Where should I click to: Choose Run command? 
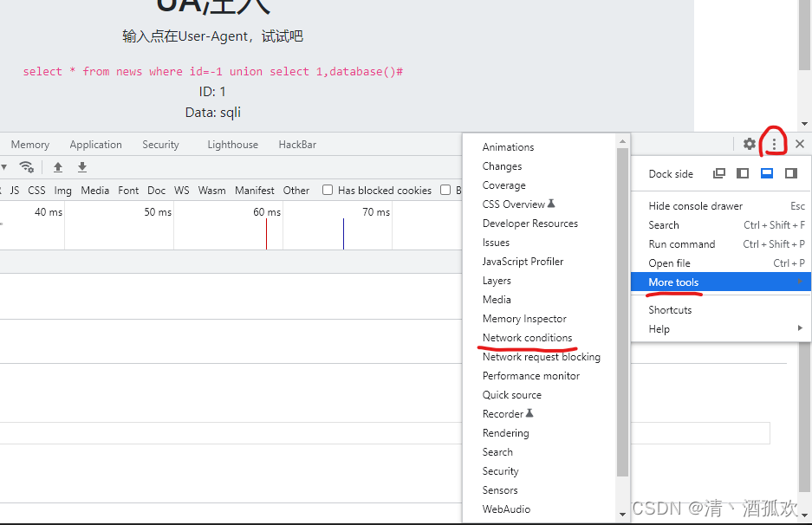pos(683,243)
